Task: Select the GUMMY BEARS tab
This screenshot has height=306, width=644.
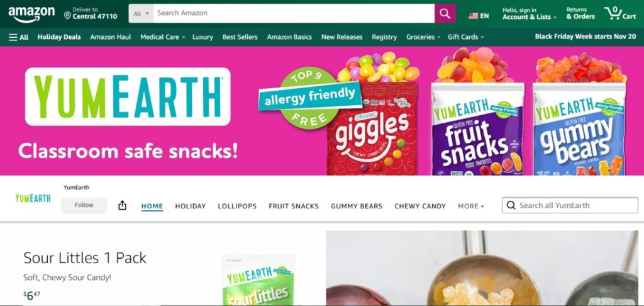Action: 357,206
